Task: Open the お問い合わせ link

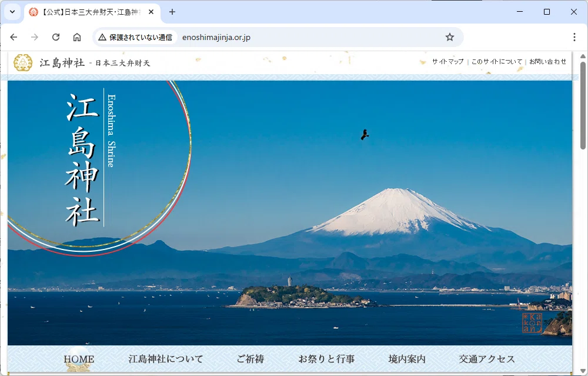Action: 548,62
